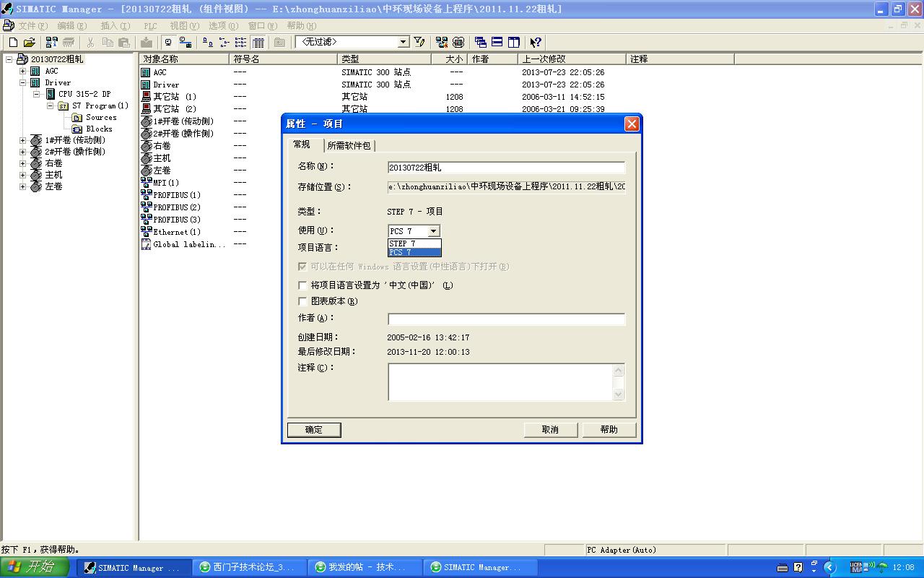Viewport: 924px width, 578px height.
Task: Open the PLC menu
Action: click(x=150, y=26)
